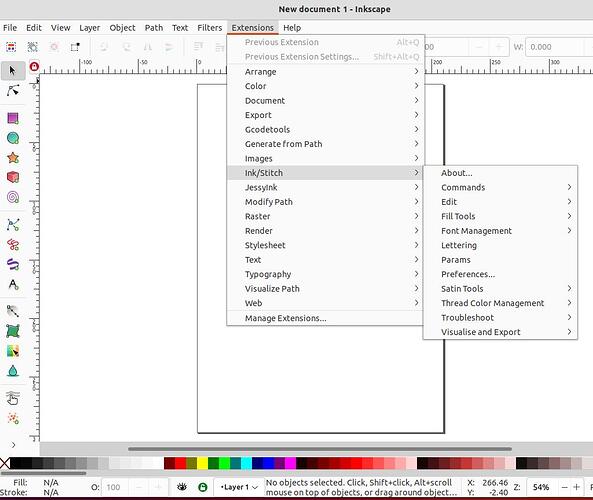Expand Visualise and Export submenu
This screenshot has height=500, width=593.
click(500, 332)
